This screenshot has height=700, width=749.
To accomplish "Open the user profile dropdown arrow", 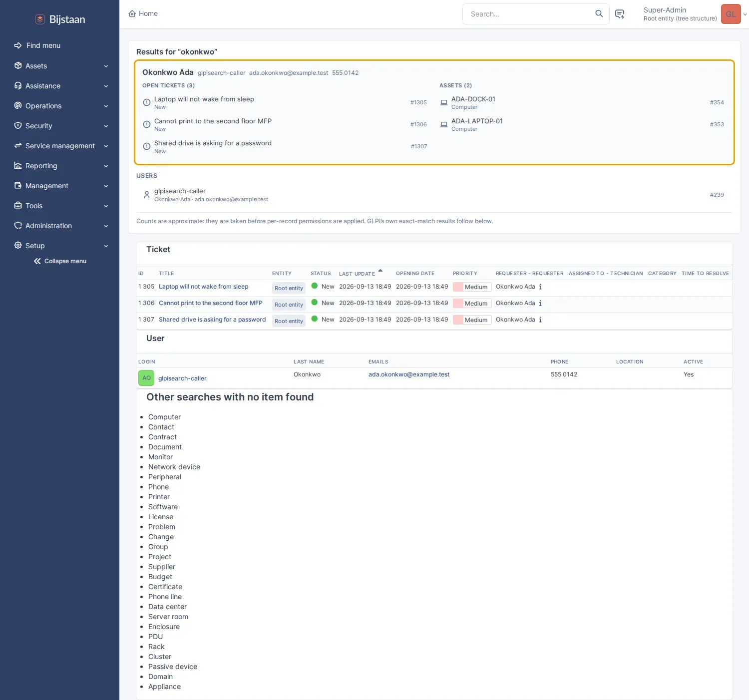I will click(x=745, y=14).
